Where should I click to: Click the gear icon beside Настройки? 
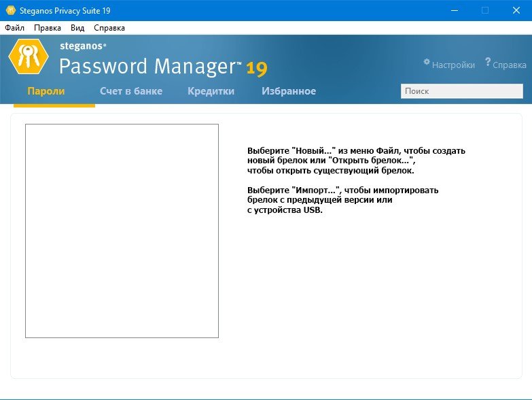click(427, 62)
